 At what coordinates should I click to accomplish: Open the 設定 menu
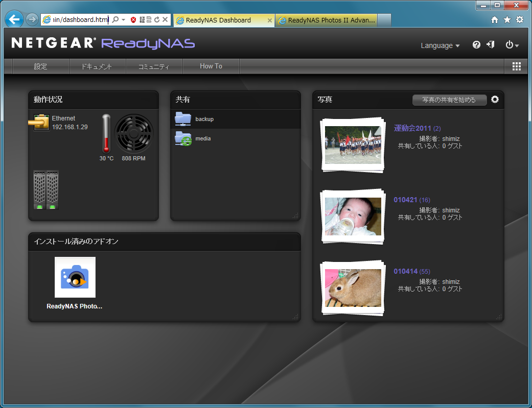click(x=40, y=66)
